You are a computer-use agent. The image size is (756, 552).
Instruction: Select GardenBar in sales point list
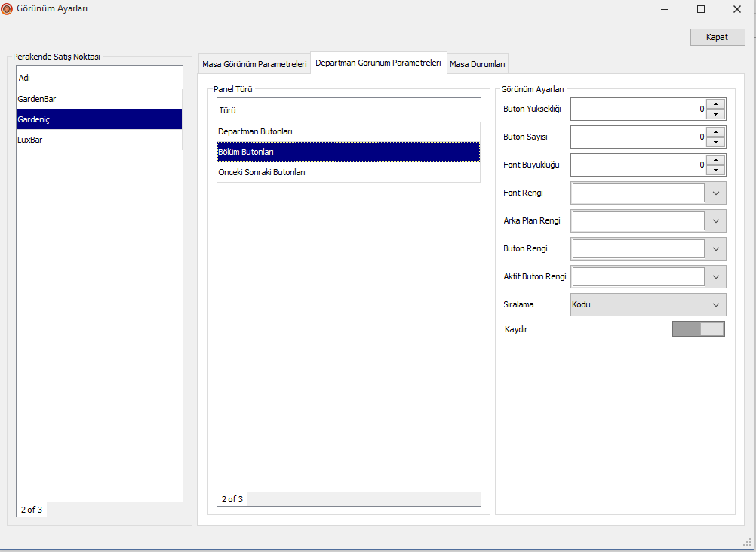click(x=99, y=99)
